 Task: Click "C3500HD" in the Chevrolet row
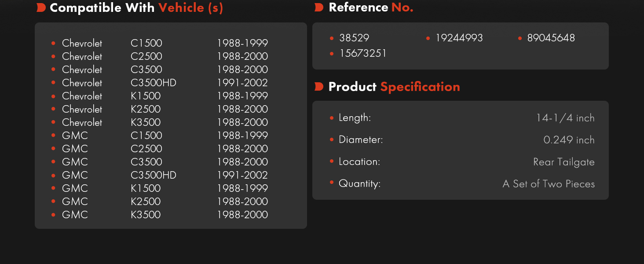tap(154, 83)
